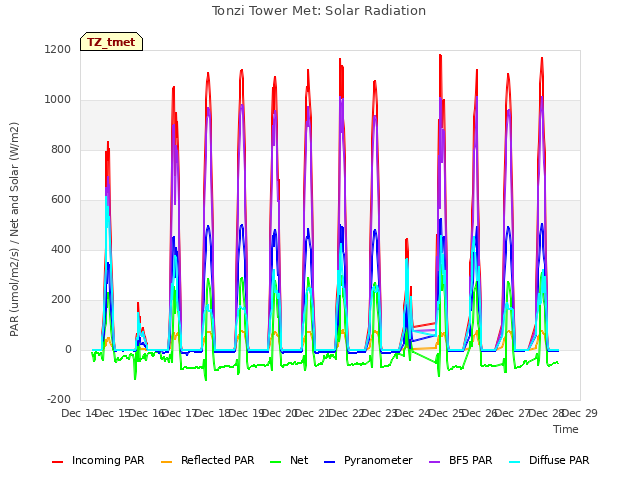Viewport: 640px width, 480px height.
Task: Click the purple BF5 PAR legend swatch
Action: coord(435,461)
